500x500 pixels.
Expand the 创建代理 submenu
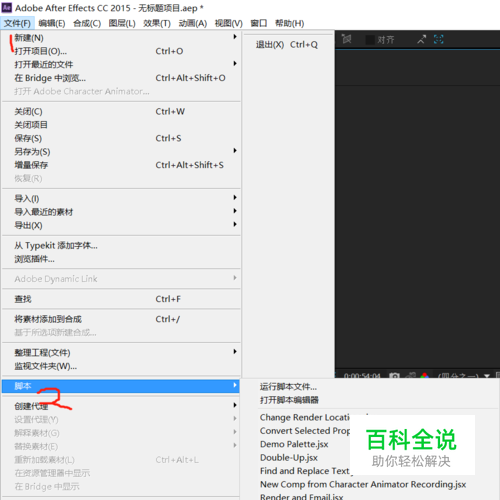pyautogui.click(x=121, y=406)
